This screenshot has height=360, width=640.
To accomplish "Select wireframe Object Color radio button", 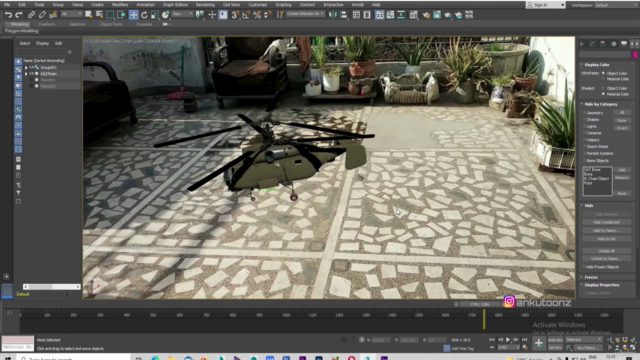I will [603, 73].
